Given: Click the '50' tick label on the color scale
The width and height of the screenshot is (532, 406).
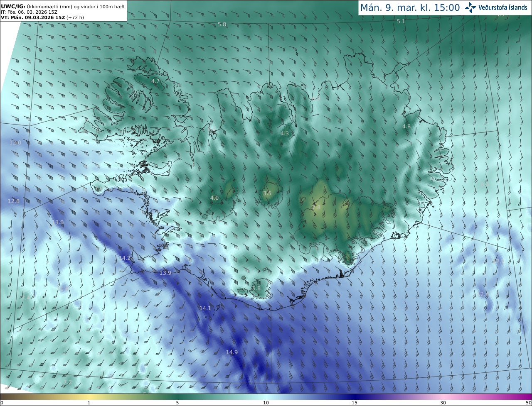Looking at the screenshot, I should pos(528,403).
